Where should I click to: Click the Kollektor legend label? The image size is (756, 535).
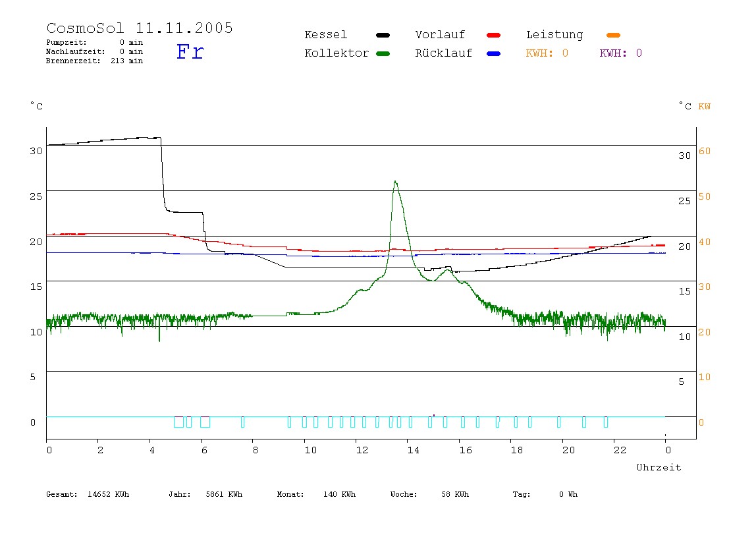pyautogui.click(x=337, y=53)
